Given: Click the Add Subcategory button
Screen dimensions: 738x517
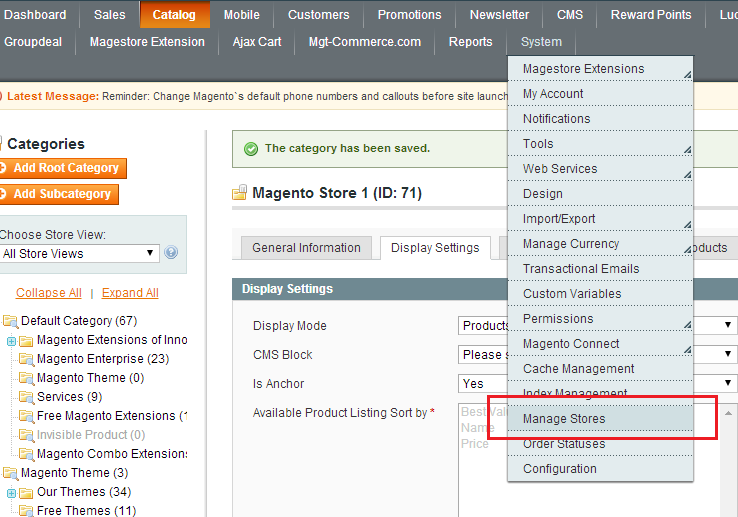Looking at the screenshot, I should [59, 194].
